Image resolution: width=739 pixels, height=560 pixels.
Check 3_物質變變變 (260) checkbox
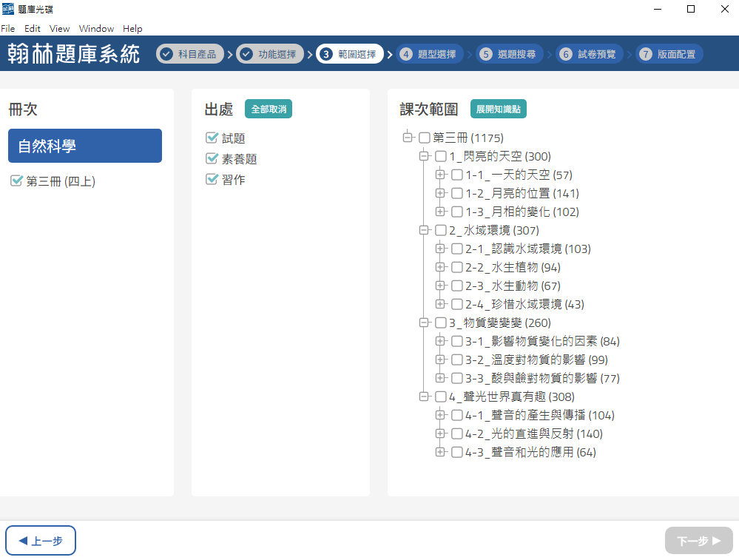click(x=441, y=323)
